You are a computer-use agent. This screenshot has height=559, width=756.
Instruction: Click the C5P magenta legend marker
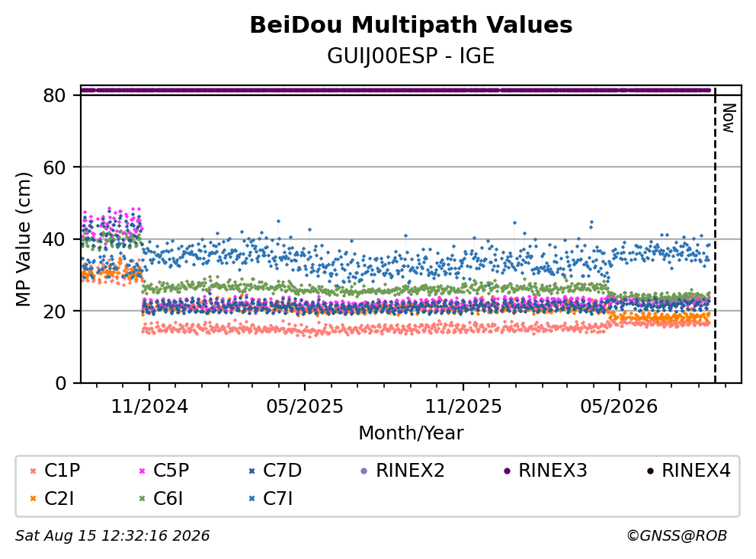(143, 471)
